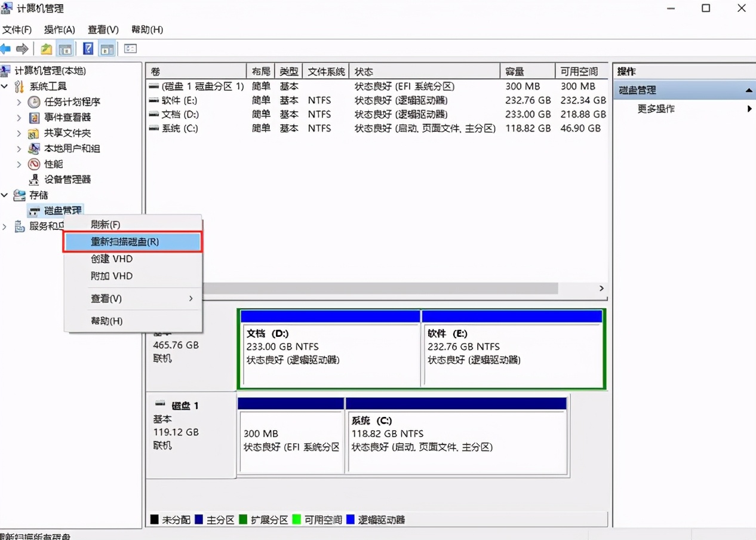This screenshot has width=756, height=540.
Task: Click 创建 VHD in the context menu
Action: click(x=112, y=259)
